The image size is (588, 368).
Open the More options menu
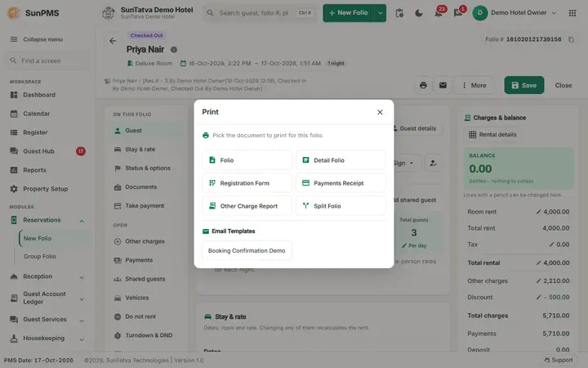[474, 85]
